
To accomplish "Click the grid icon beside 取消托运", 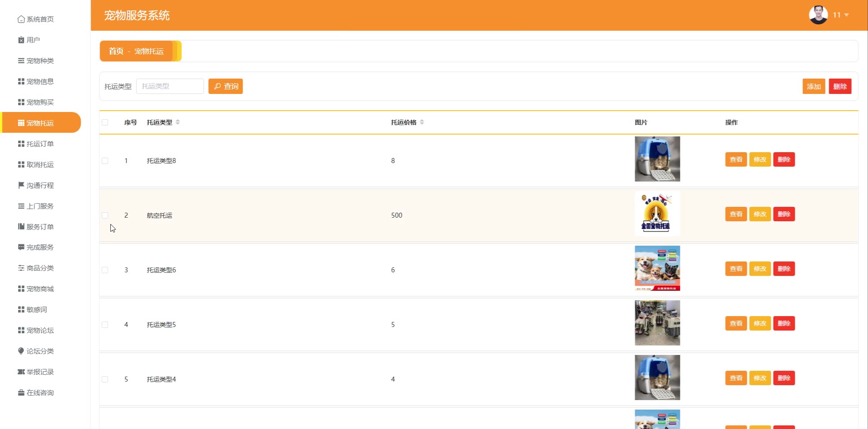I will [21, 164].
